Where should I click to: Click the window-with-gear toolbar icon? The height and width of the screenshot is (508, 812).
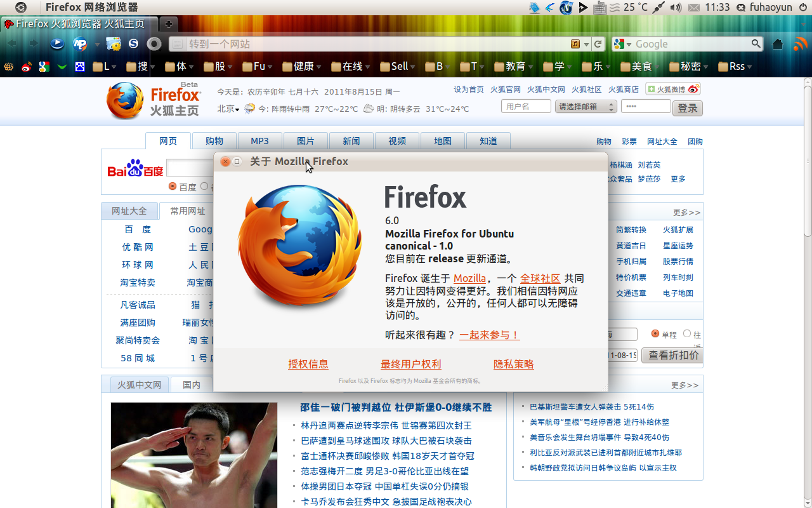[x=114, y=44]
